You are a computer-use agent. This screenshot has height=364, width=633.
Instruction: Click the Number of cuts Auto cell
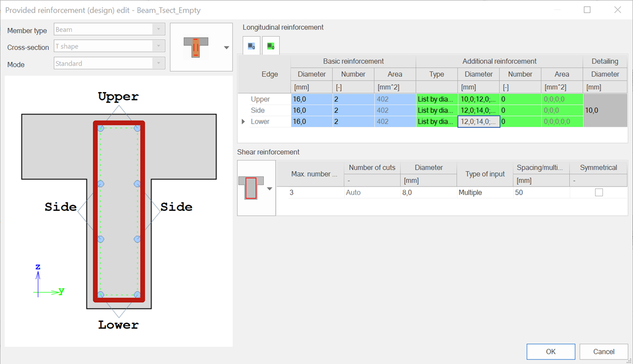tap(372, 193)
